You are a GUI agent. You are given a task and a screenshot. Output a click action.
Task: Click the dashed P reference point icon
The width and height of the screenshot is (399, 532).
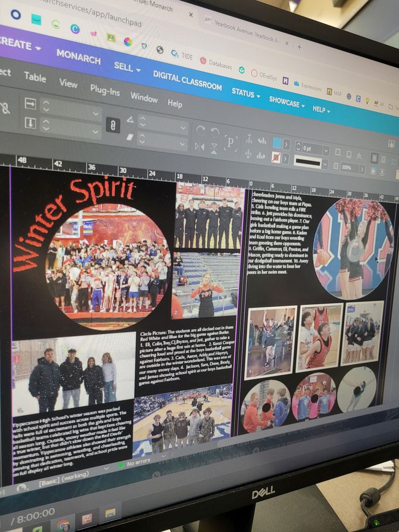pyautogui.click(x=231, y=142)
